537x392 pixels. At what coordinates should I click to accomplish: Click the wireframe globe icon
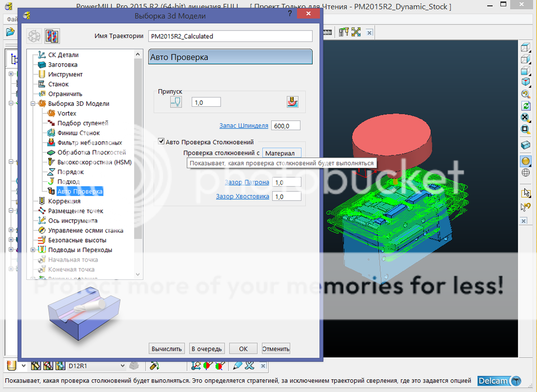[525, 172]
